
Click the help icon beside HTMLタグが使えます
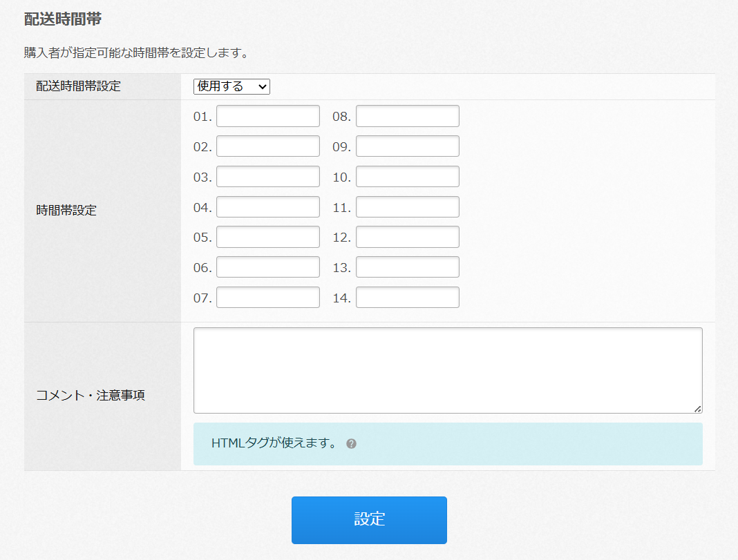[x=351, y=444]
